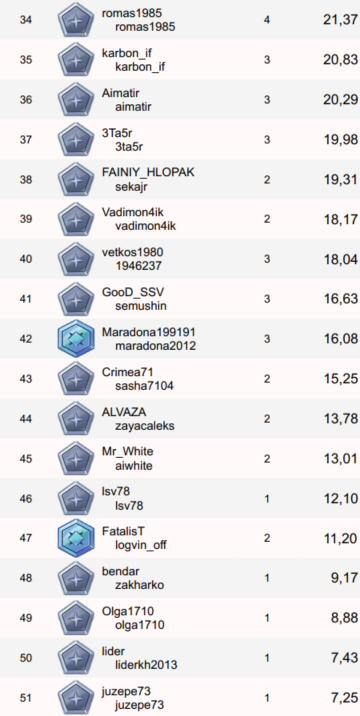Viewport: 360px width, 716px height.
Task: Click the blue hexagon badge next to Maradona199191
Action: click(76, 339)
